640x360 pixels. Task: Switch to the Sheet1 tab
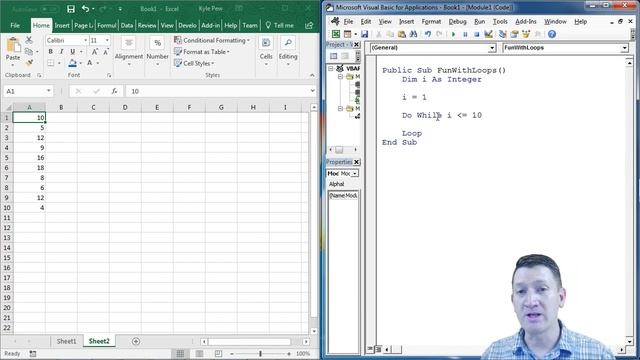pos(67,341)
